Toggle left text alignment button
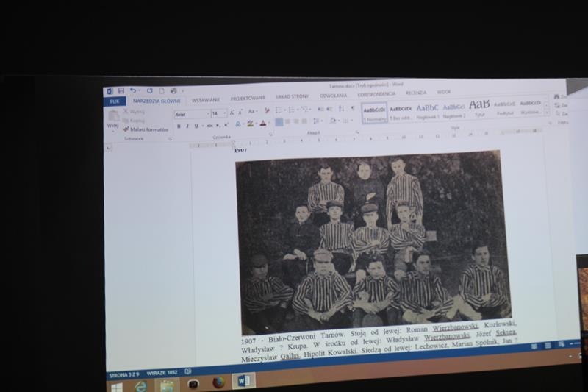Viewport: 588px width, 392px height. [279, 122]
